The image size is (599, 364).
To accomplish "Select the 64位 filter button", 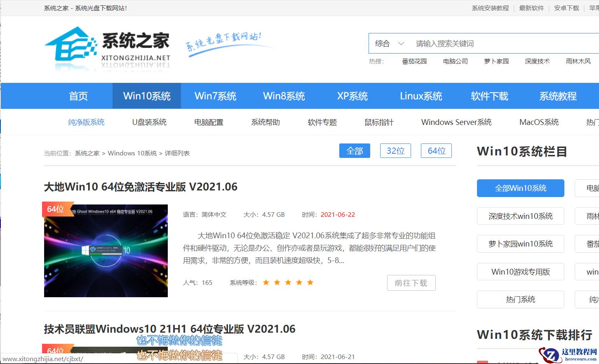I will pyautogui.click(x=436, y=150).
